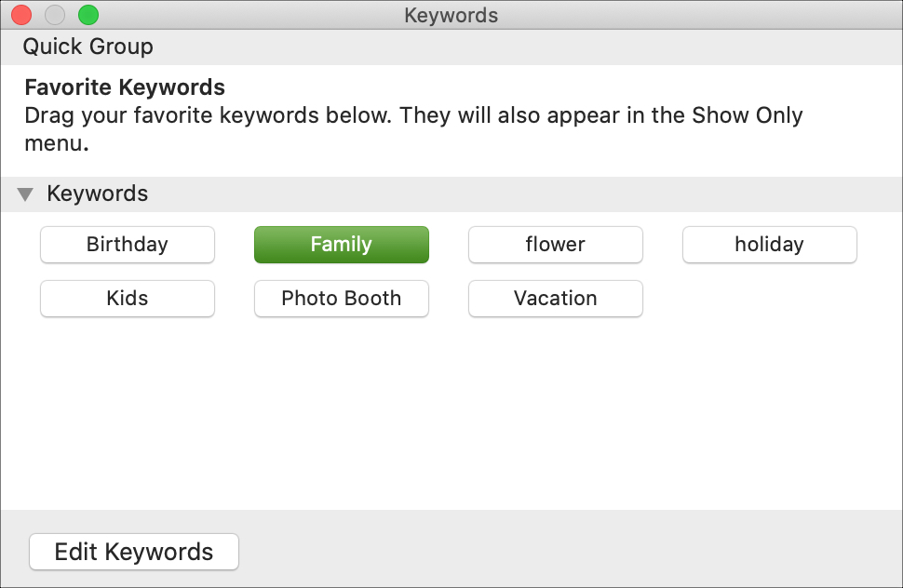The image size is (903, 588).
Task: Click the blank area below keyword buttons
Action: [x=451, y=414]
